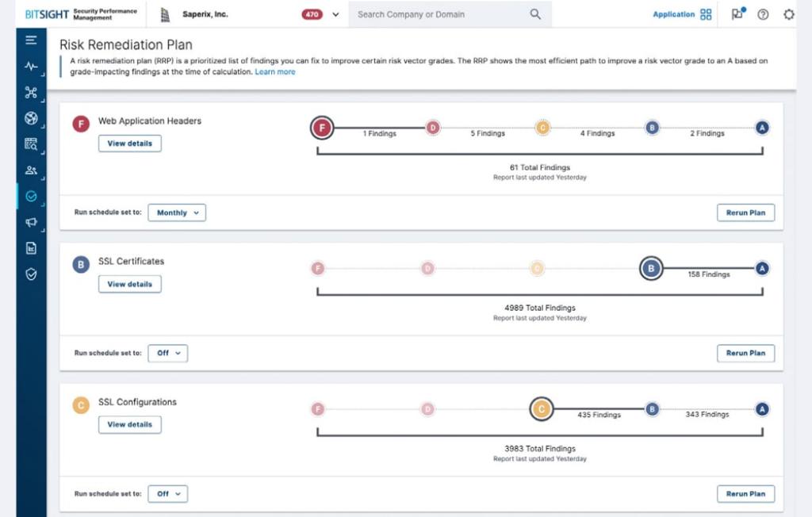Image resolution: width=812 pixels, height=517 pixels.
Task: View details for Web Application Headers
Action: (129, 144)
